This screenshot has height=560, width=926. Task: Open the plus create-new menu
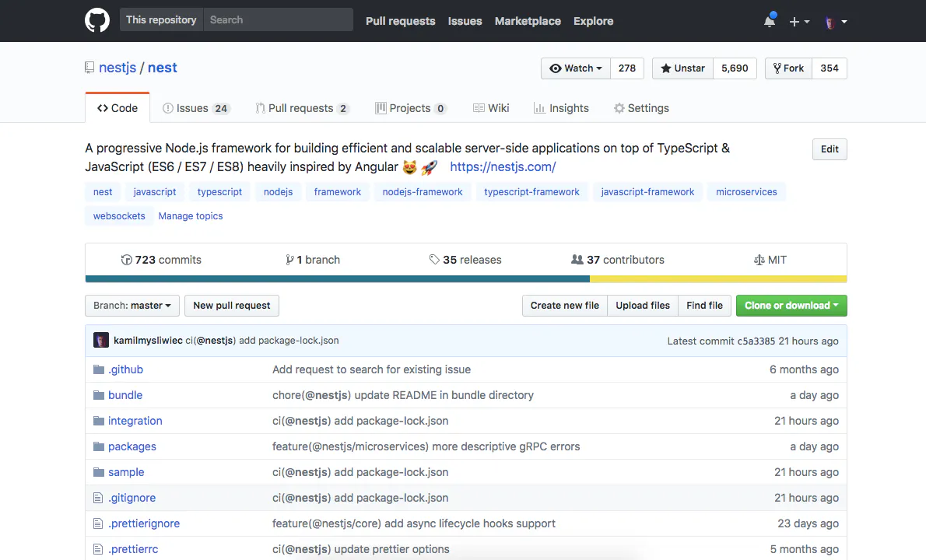click(x=799, y=21)
